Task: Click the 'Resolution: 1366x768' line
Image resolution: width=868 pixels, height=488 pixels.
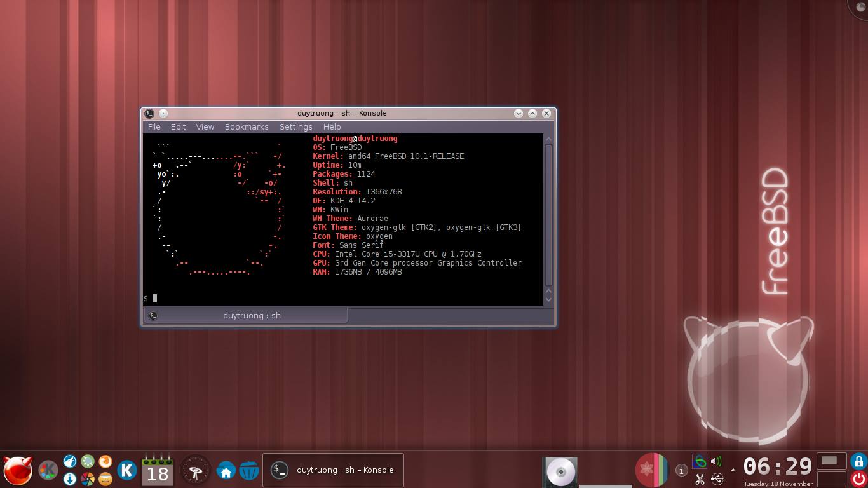Action: [x=357, y=192]
